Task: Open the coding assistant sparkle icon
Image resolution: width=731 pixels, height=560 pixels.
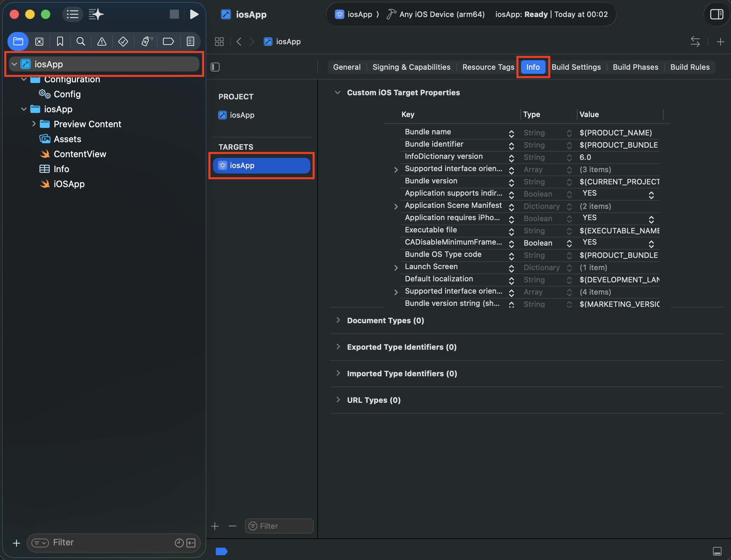Action: (x=96, y=14)
